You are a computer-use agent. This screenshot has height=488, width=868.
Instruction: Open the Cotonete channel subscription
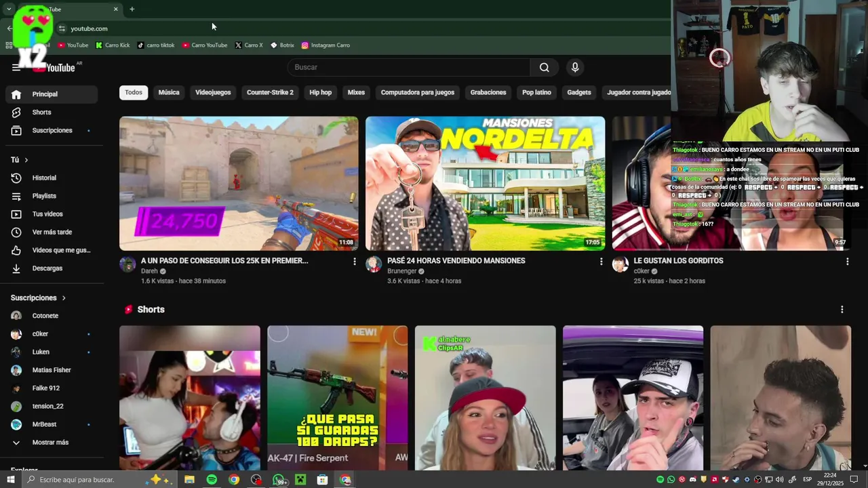[x=52, y=316]
